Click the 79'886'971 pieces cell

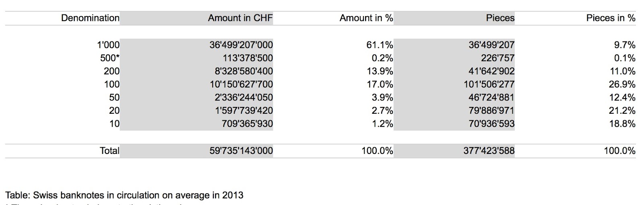(491, 111)
